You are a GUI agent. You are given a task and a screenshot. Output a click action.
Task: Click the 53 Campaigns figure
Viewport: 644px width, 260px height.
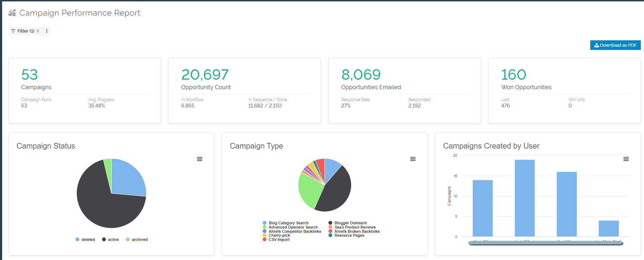(29, 75)
